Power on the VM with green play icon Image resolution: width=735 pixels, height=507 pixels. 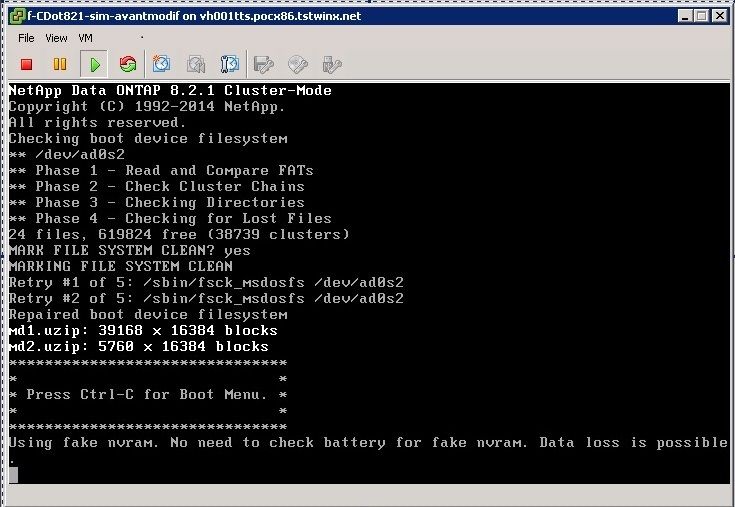(x=94, y=64)
